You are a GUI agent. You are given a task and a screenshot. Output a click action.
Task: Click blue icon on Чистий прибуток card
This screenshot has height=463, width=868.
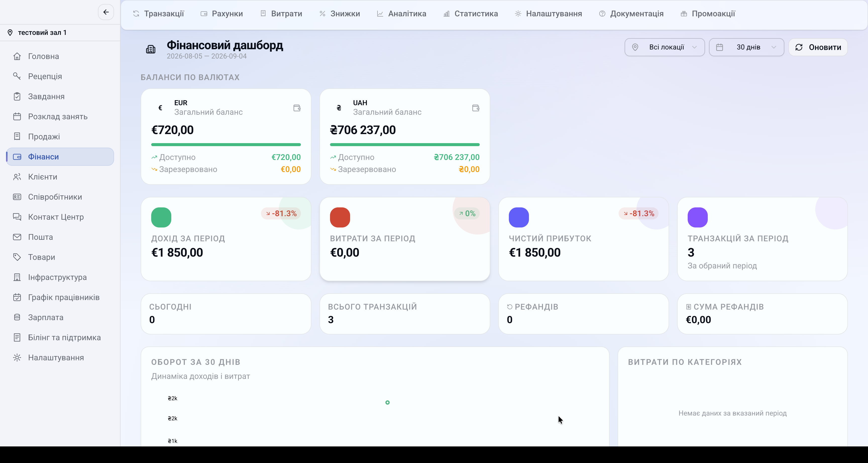pyautogui.click(x=519, y=217)
